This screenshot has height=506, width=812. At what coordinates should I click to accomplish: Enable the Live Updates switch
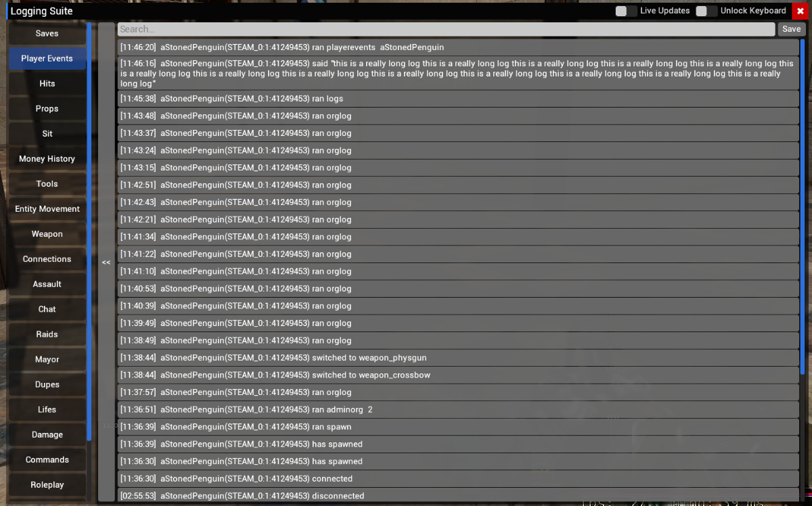[626, 10]
